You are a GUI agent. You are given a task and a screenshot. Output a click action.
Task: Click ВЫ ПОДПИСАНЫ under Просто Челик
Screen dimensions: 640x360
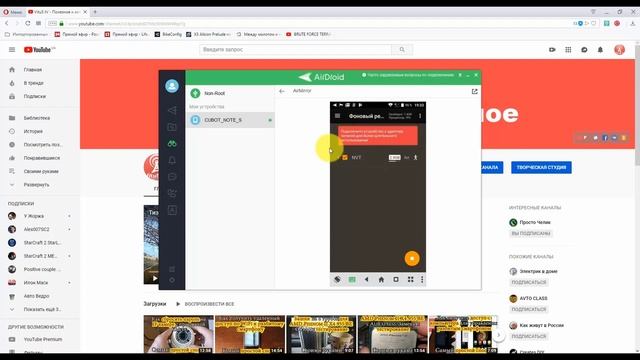tap(531, 233)
